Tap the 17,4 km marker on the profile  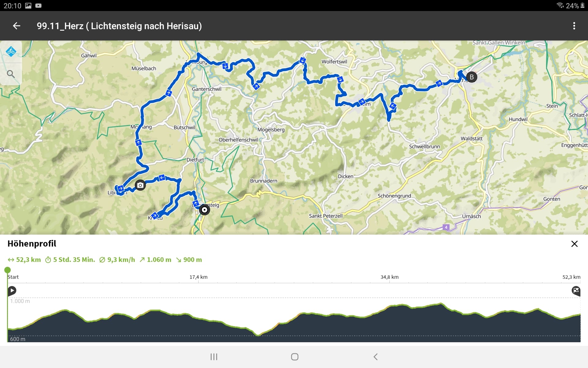tap(198, 277)
